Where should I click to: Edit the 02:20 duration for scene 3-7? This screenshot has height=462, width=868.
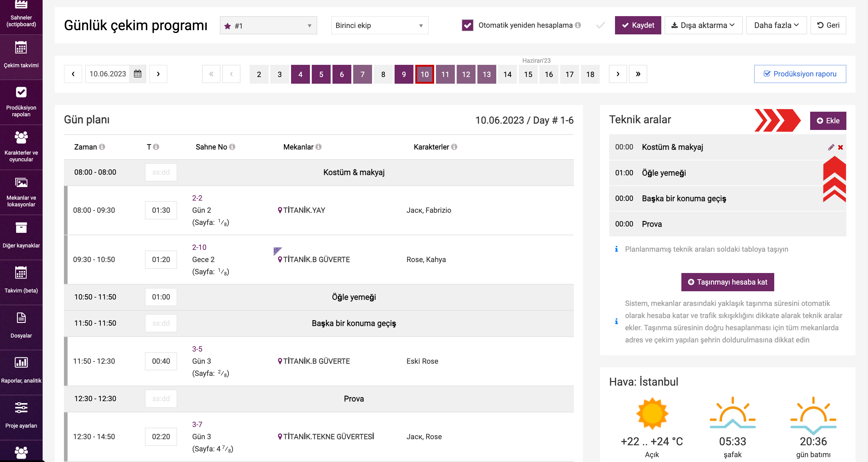click(x=161, y=436)
